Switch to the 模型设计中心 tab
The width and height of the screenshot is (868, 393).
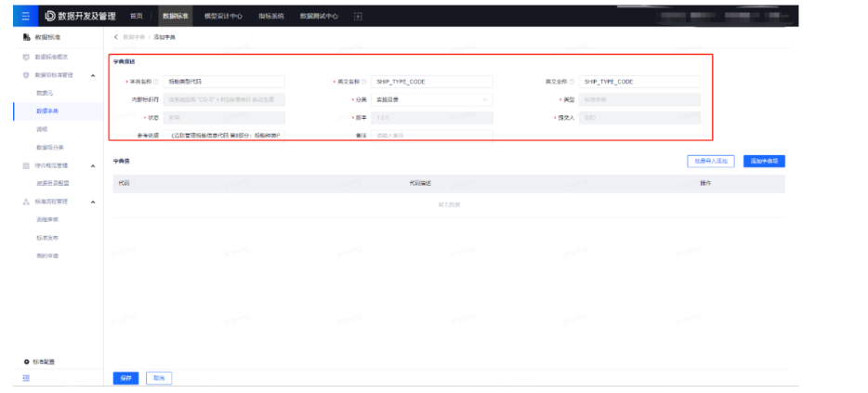tap(223, 17)
